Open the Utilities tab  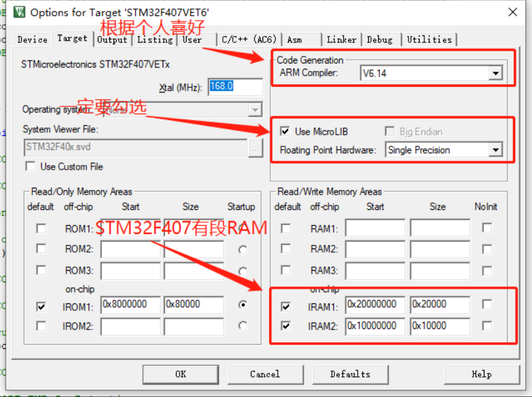tap(430, 40)
